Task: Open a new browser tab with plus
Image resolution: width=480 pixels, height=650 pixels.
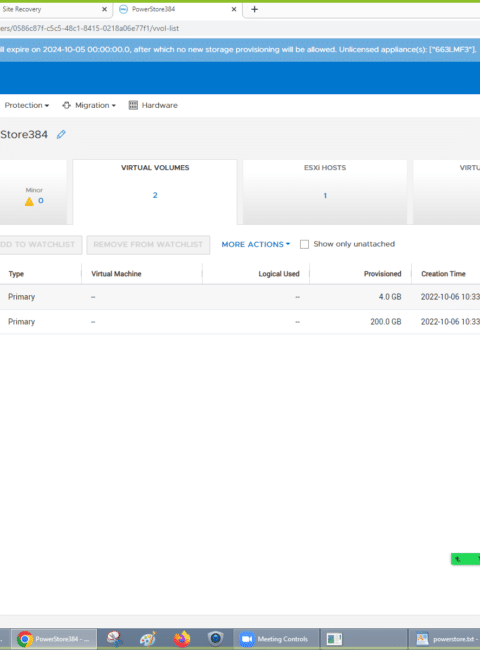Action: tap(255, 9)
